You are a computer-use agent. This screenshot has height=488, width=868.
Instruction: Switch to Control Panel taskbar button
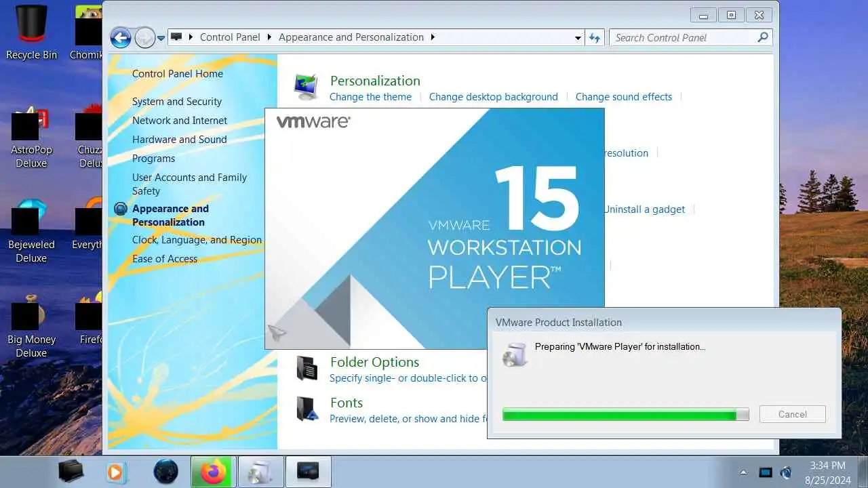pyautogui.click(x=309, y=472)
